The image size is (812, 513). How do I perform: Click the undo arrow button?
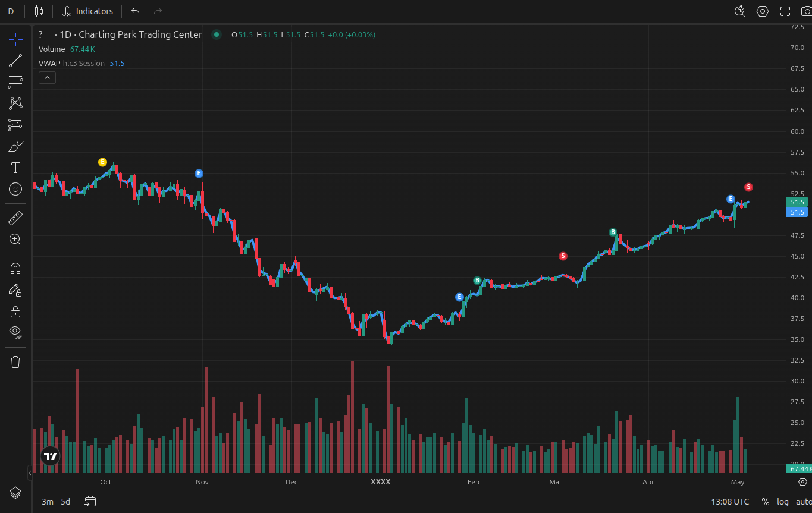click(x=136, y=11)
